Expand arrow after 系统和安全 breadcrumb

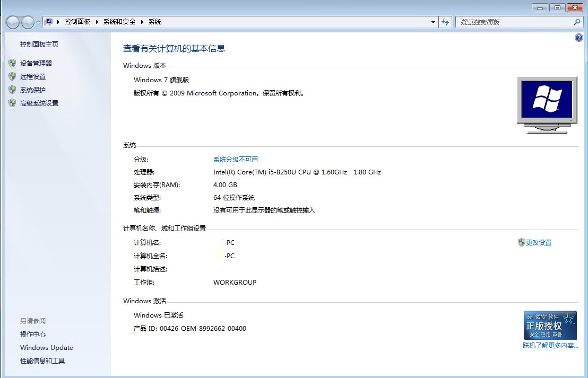[x=142, y=22]
